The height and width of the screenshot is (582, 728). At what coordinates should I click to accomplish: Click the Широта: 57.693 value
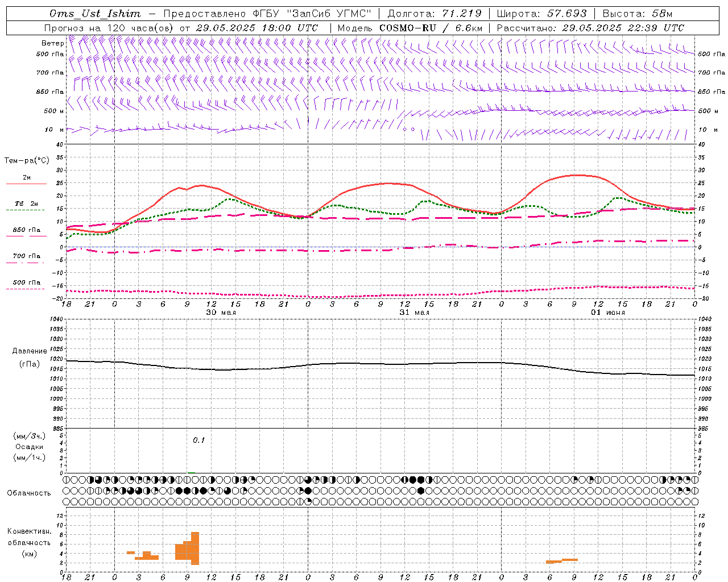click(541, 14)
